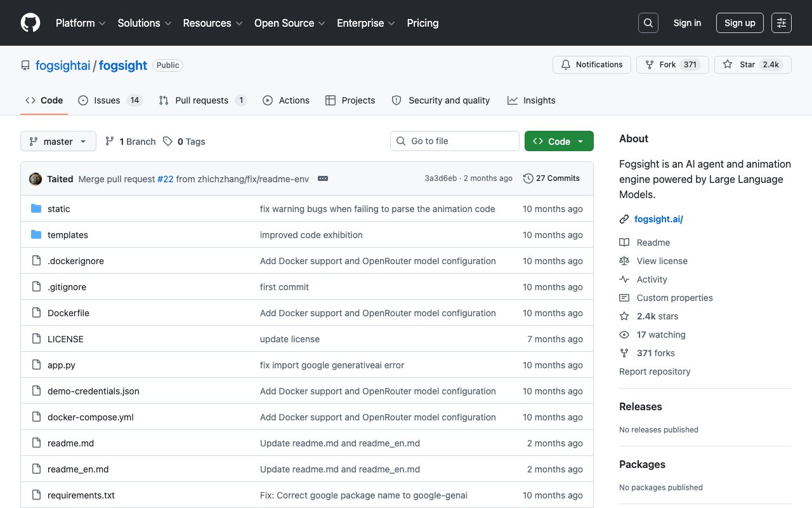Open the master branch selector dropdown
The width and height of the screenshot is (812, 508).
pos(58,141)
